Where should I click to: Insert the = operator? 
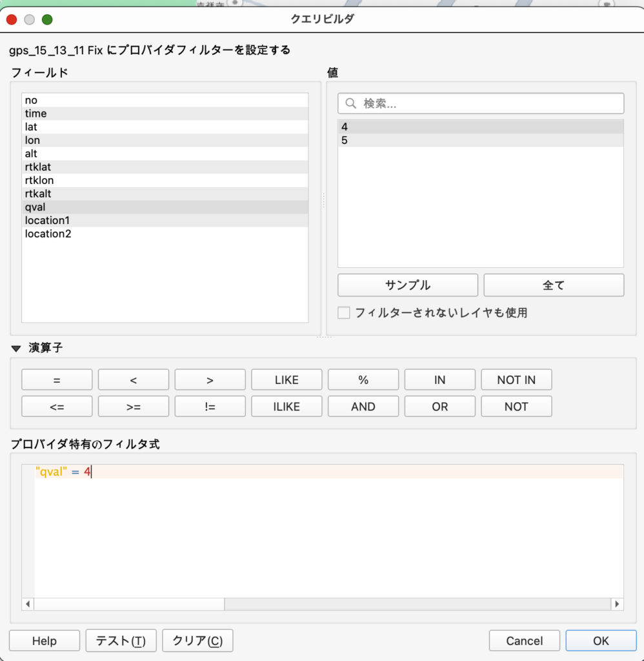pos(57,380)
